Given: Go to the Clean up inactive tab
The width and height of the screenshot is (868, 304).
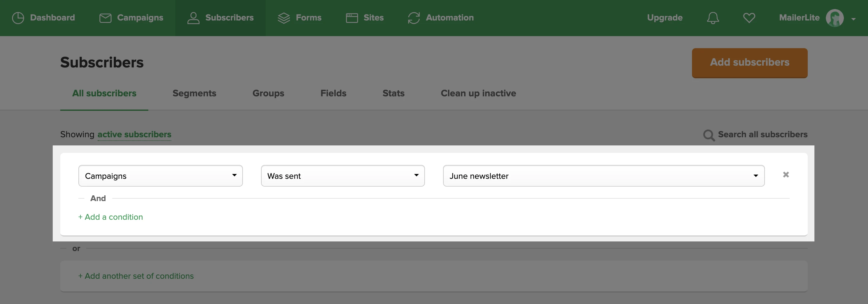Looking at the screenshot, I should pyautogui.click(x=478, y=93).
